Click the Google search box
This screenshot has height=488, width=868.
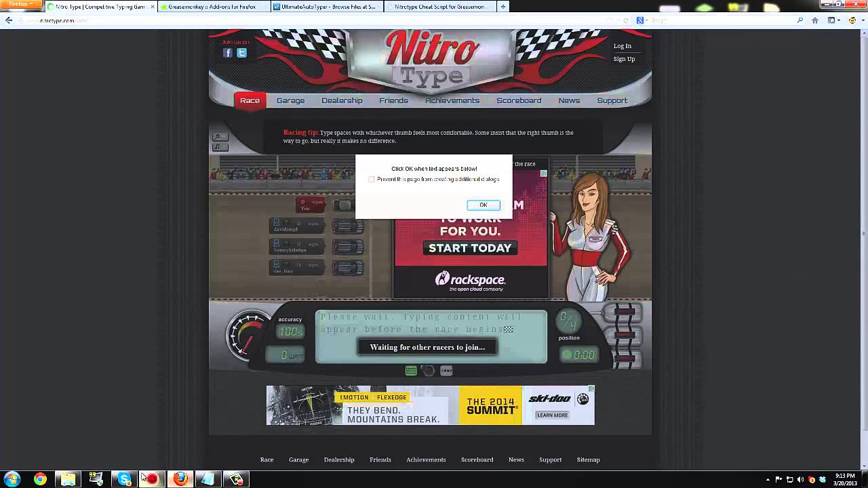click(719, 20)
